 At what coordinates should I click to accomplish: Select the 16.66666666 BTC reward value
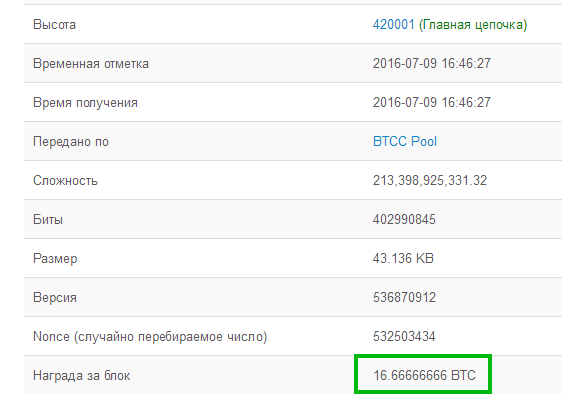[x=424, y=375]
